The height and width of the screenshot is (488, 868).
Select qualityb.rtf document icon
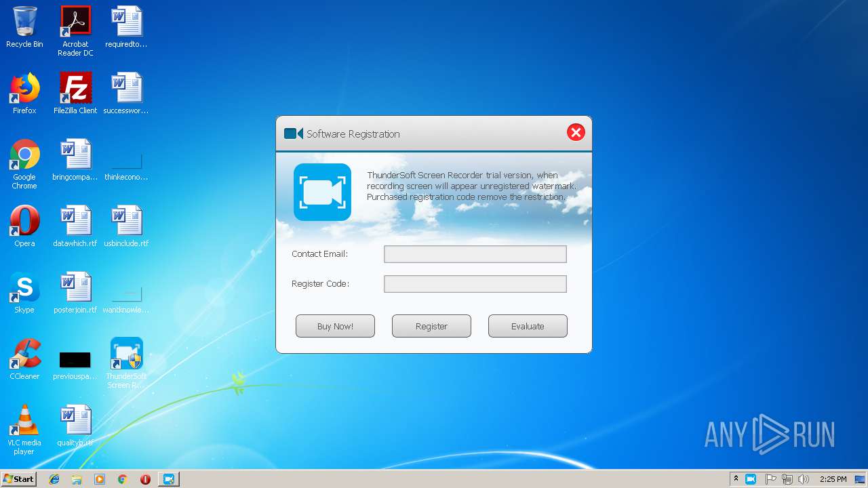[x=75, y=426]
